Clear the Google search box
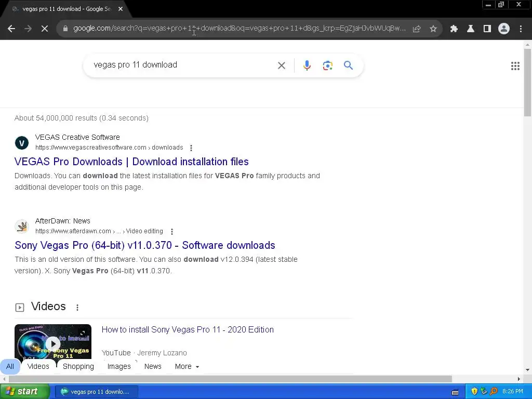The width and height of the screenshot is (532, 399). click(x=281, y=65)
